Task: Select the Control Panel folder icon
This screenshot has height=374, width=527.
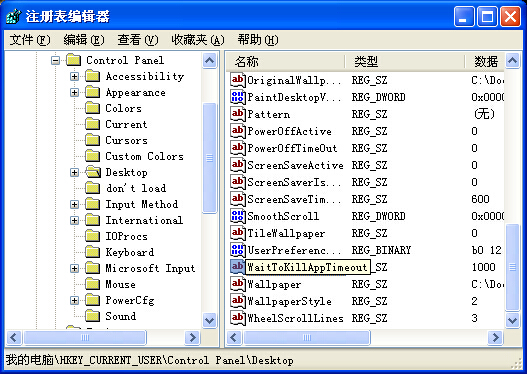Action: click(x=73, y=60)
